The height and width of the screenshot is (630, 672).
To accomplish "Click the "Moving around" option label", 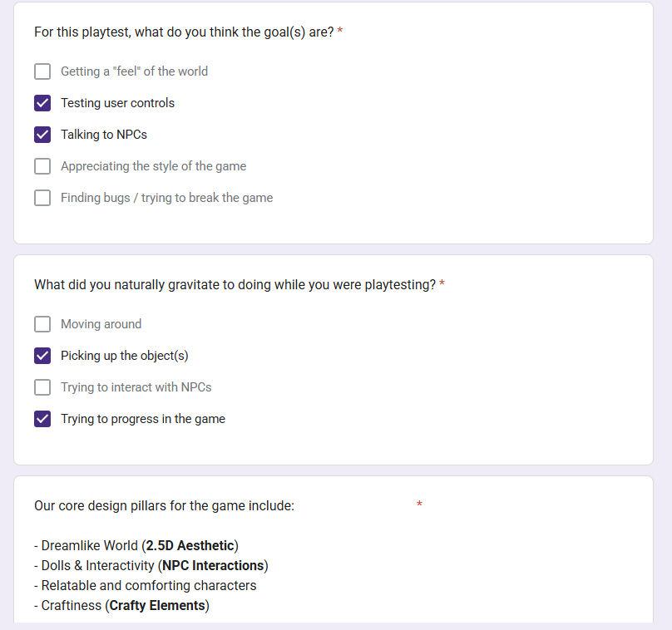I will 101,324.
